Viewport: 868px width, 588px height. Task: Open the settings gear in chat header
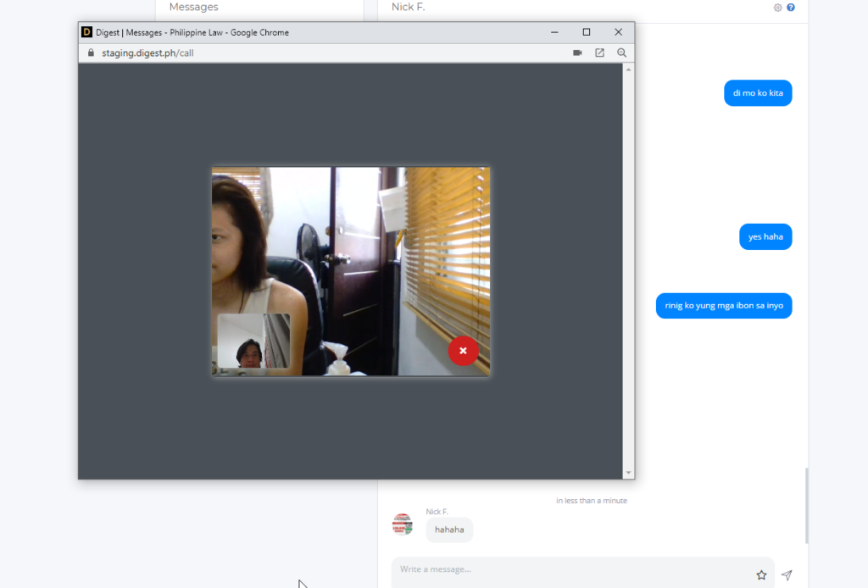[x=778, y=8]
